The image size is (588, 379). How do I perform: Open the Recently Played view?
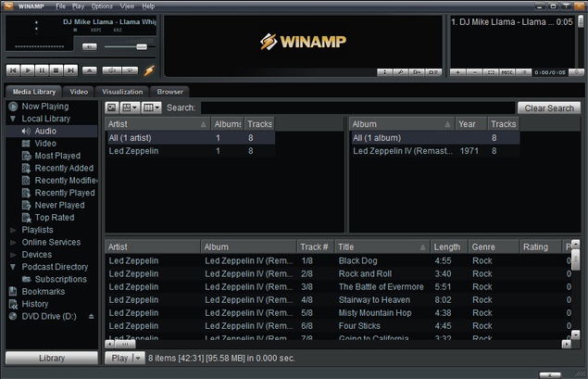coord(65,193)
